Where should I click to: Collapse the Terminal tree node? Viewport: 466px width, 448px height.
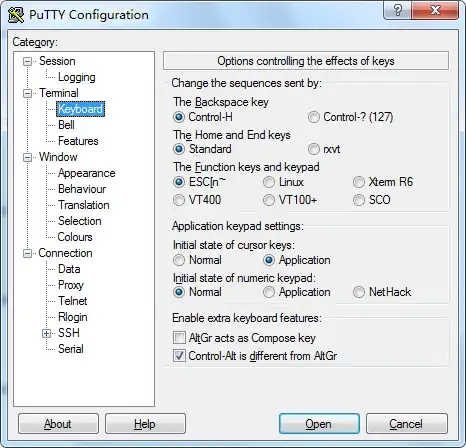27,93
